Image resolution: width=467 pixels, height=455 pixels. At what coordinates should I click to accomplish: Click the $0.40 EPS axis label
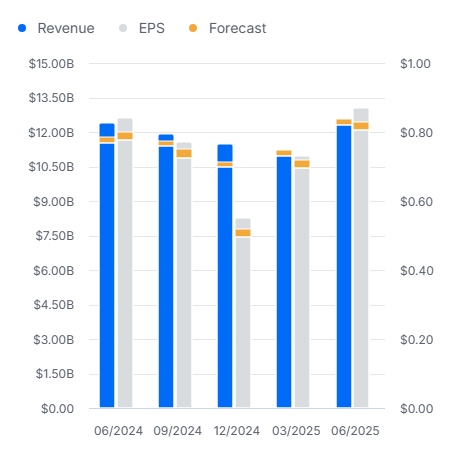point(417,271)
